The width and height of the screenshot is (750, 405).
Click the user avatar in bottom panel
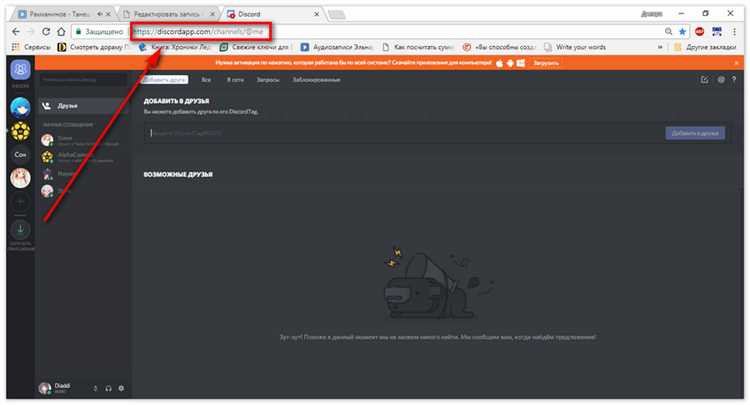pos(45,388)
